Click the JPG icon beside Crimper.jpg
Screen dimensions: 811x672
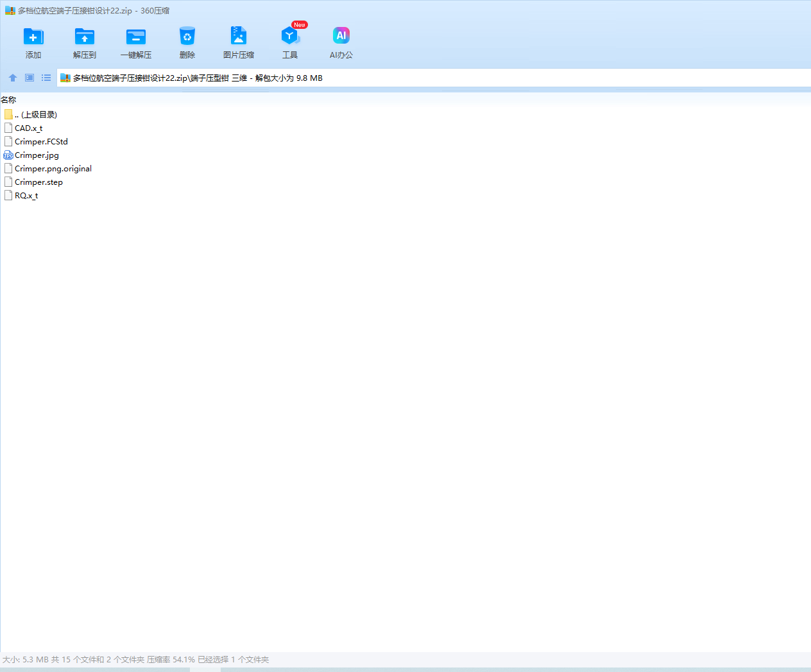[x=8, y=155]
